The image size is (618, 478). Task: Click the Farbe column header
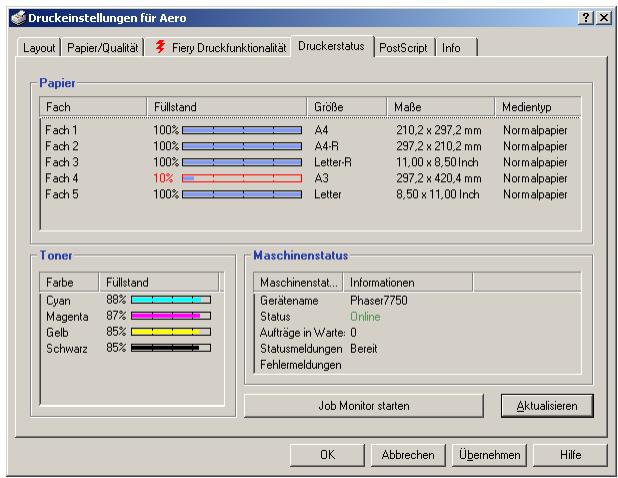(69, 282)
